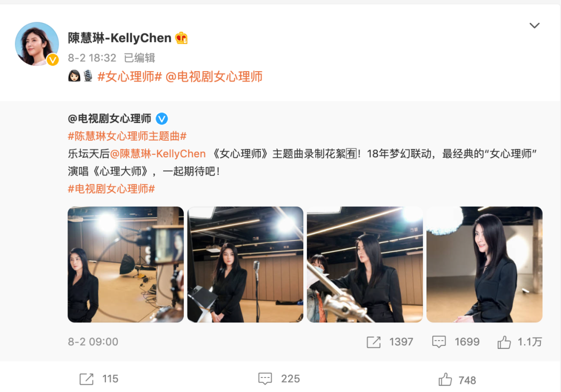The image size is (561, 392).
Task: Open comments icon showing 1699
Action: coord(438,342)
